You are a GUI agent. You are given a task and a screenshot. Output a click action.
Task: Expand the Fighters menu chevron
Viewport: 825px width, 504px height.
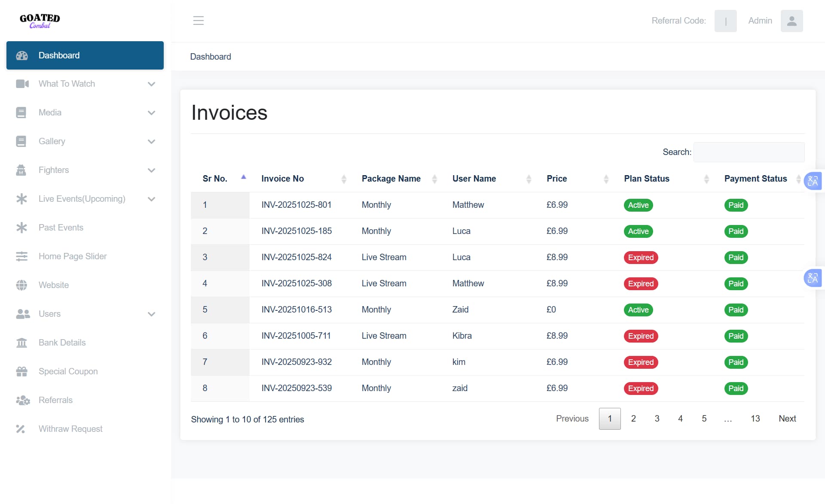pos(151,170)
